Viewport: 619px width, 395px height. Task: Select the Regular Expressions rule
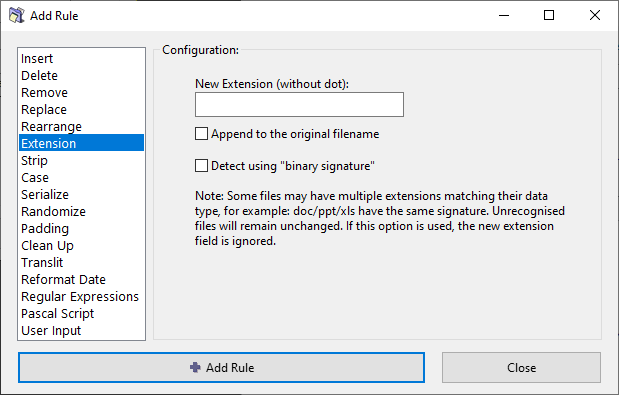81,296
